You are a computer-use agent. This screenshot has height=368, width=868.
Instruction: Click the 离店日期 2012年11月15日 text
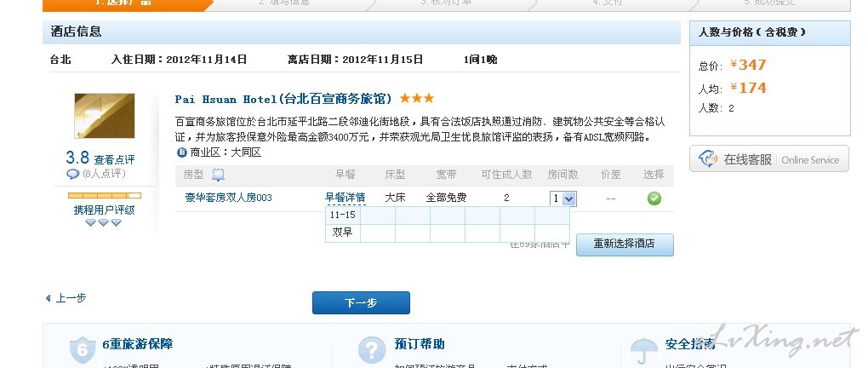(x=356, y=60)
